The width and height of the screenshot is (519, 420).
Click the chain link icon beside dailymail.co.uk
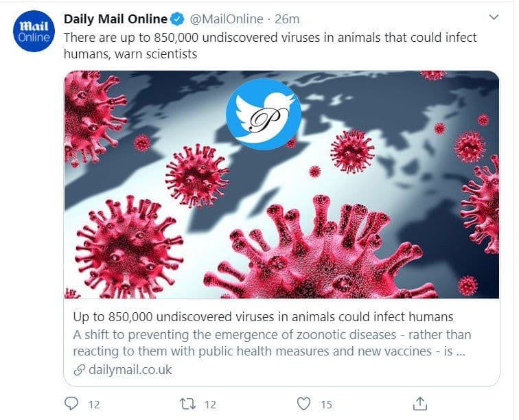80,370
